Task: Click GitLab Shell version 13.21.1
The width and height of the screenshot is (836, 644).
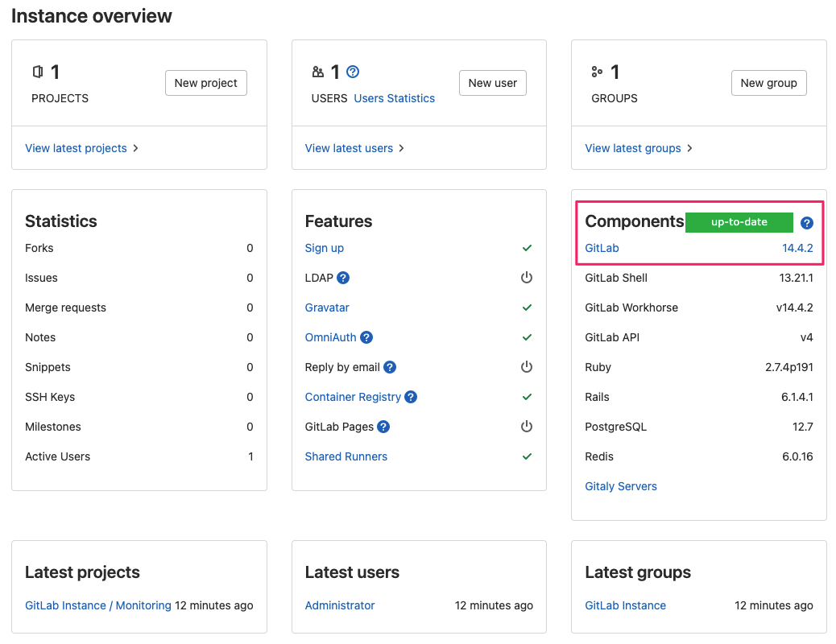Action: [x=796, y=278]
